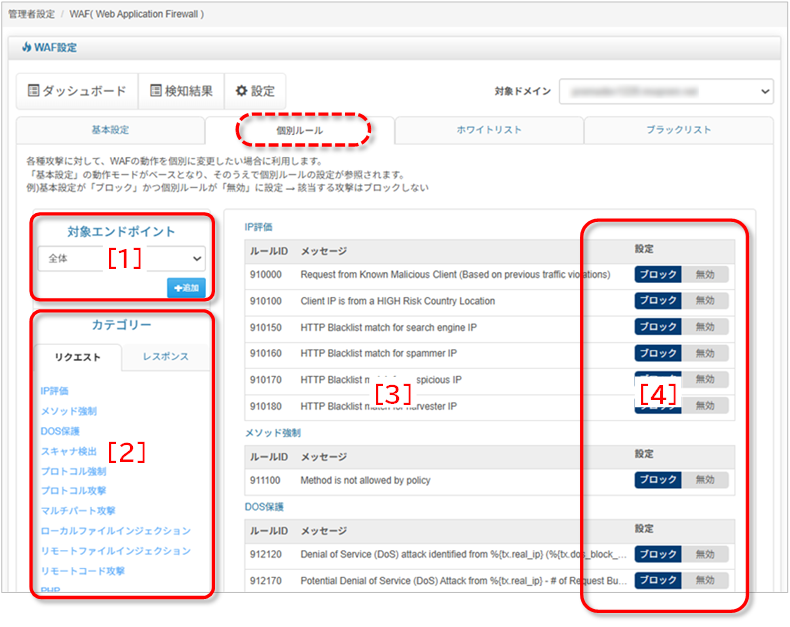Open the 検知結果 tab
Screen dimensions: 790x627
click(181, 91)
